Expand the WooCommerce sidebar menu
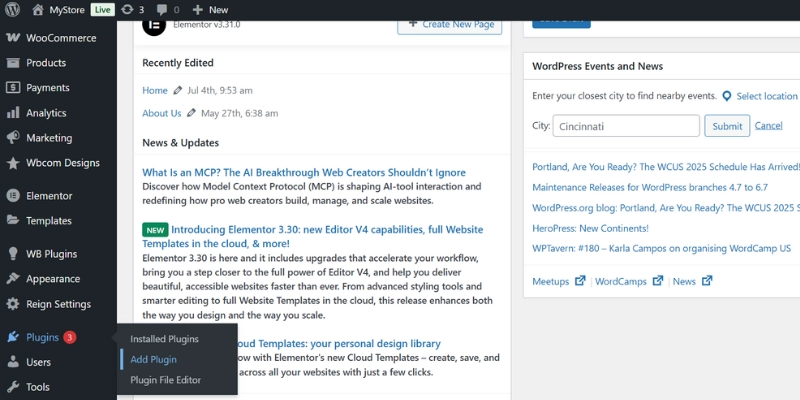The image size is (800, 400). pos(60,38)
